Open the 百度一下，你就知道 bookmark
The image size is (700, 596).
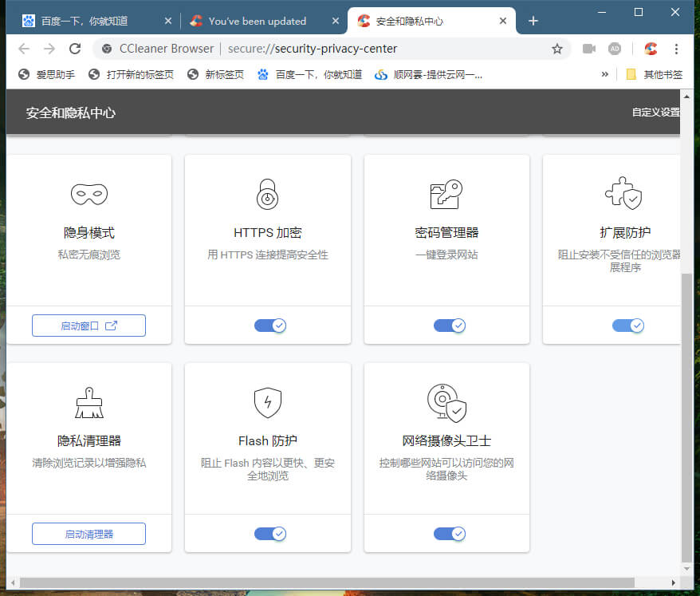point(309,75)
